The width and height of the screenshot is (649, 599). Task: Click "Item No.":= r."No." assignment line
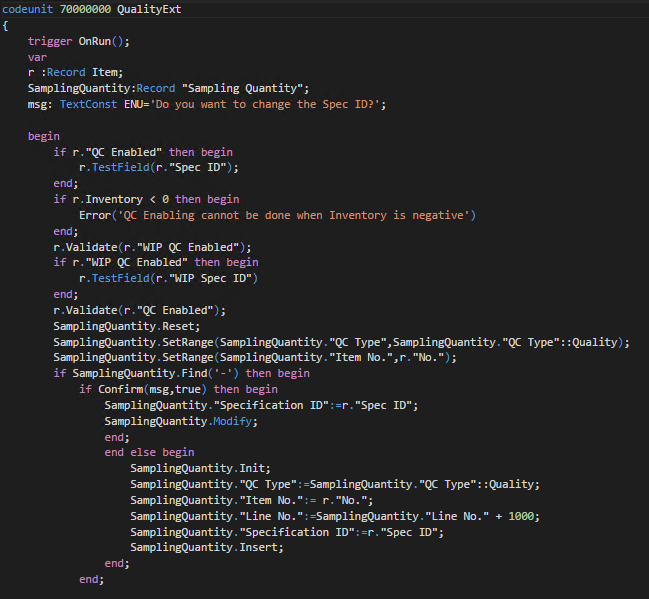coord(252,500)
